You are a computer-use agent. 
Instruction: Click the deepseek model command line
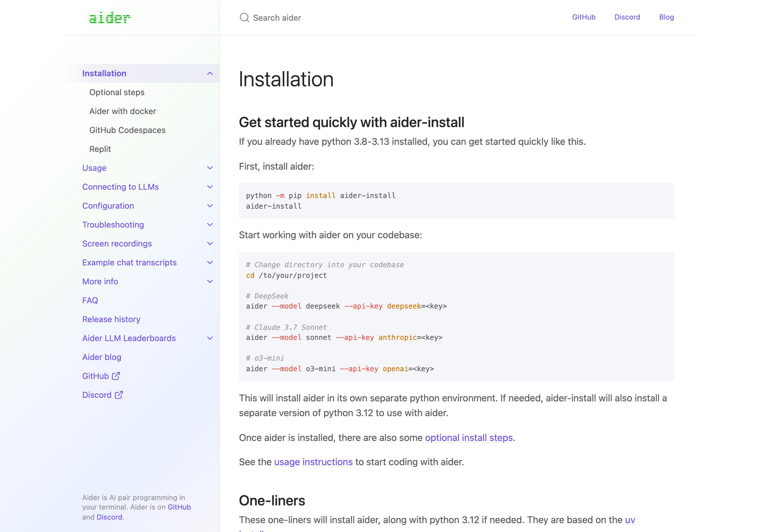[x=346, y=306]
